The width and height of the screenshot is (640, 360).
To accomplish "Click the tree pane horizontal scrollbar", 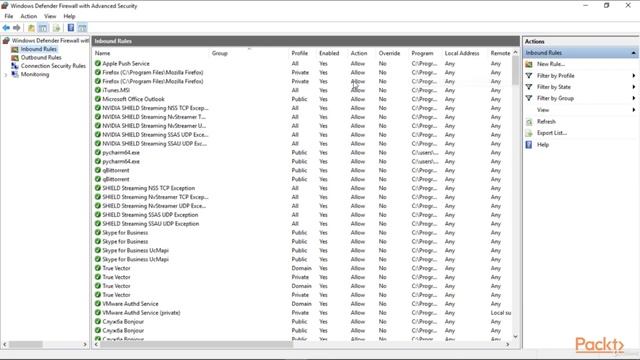I will coord(26,344).
